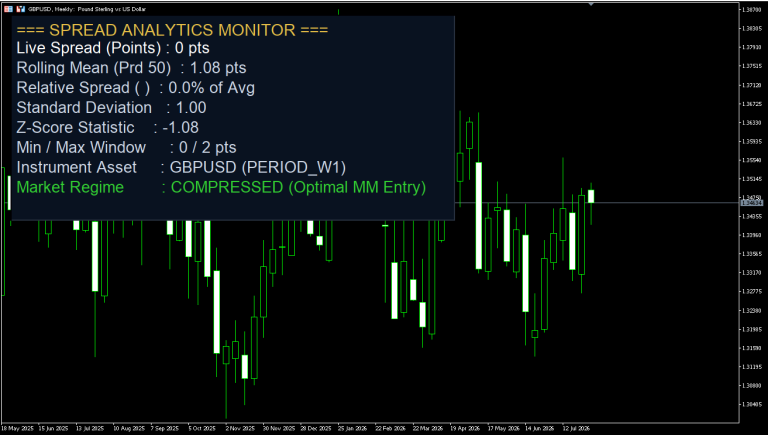Click the '18 May 2025' date label

click(18, 428)
